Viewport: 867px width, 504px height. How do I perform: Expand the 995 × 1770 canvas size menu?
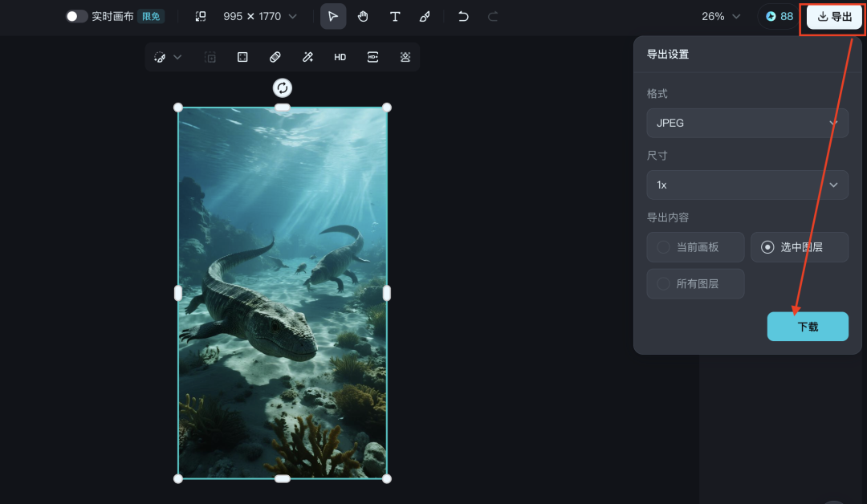coord(258,17)
